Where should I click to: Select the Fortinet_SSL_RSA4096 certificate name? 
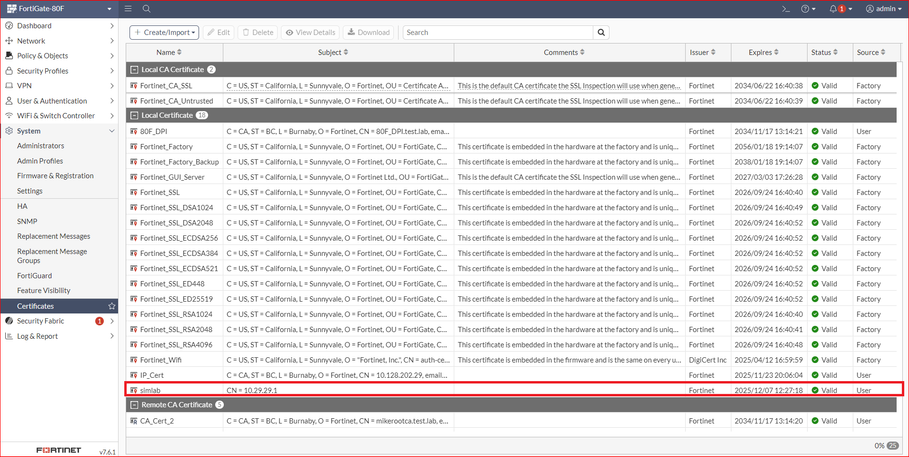176,344
